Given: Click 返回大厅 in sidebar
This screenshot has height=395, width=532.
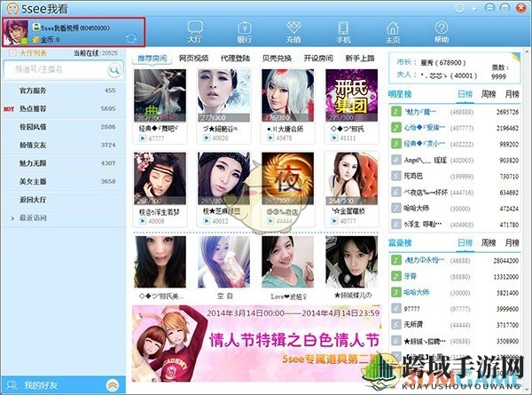Looking at the screenshot, I should click(x=64, y=200).
